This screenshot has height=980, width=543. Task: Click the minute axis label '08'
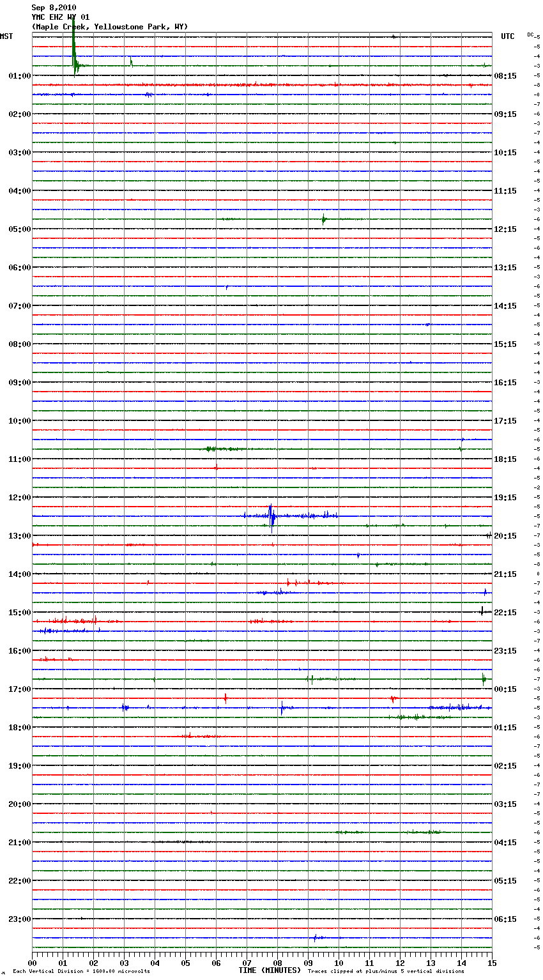[277, 963]
